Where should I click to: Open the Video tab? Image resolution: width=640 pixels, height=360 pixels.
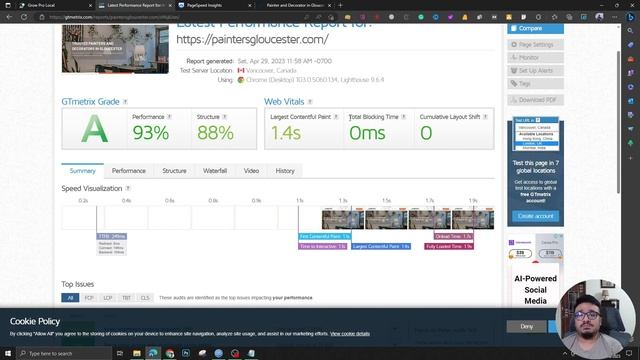pyautogui.click(x=251, y=171)
